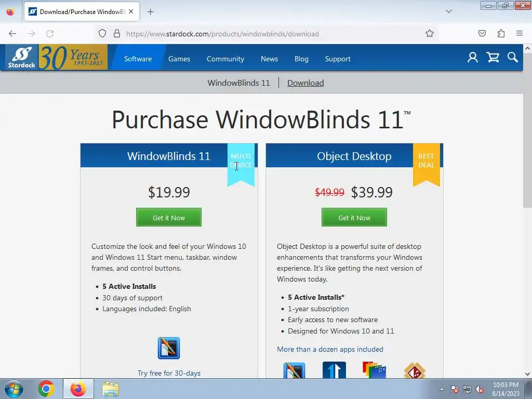Click the Purchase WindowBlinds 11 heading
Viewport: 532px width, 399px height.
click(261, 119)
